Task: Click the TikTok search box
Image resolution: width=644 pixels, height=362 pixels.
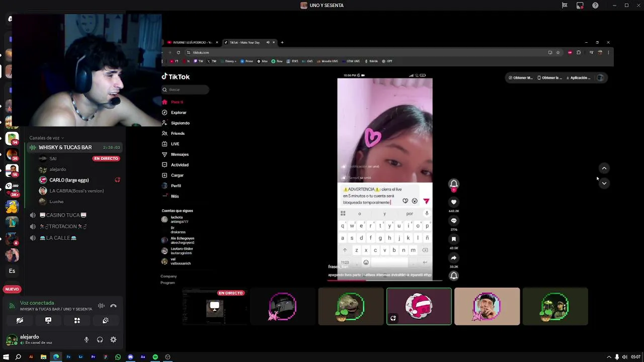Action: (x=185, y=89)
